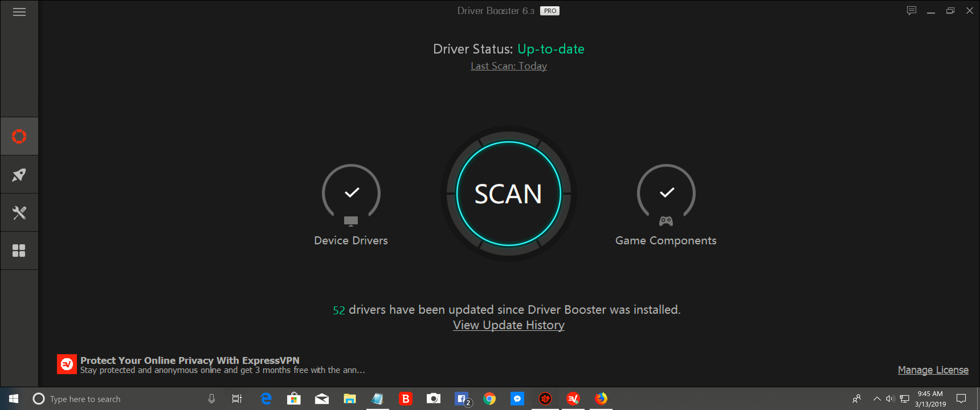Click the Device Drivers label
The image size is (980, 410).
351,241
